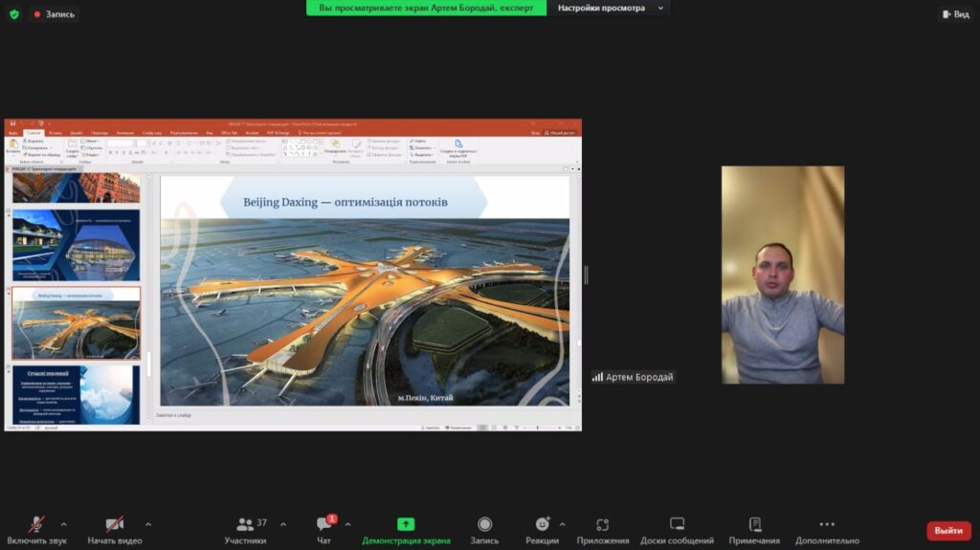980x550 pixels.
Task: Toggle the Record (Запись) toolbar button
Action: [484, 524]
